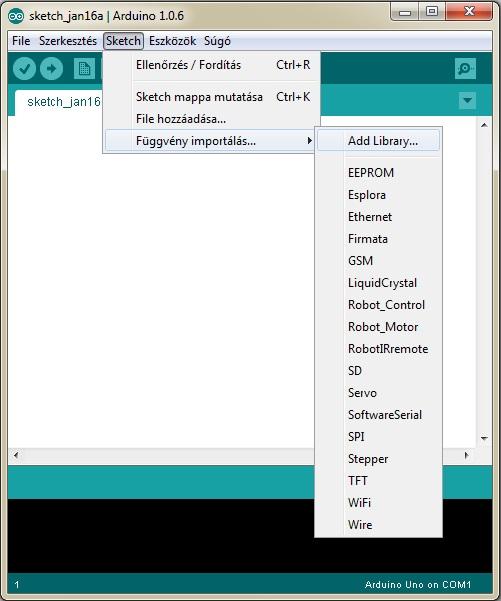Open the Szerkesztés menu
501x601 pixels.
tap(68, 41)
